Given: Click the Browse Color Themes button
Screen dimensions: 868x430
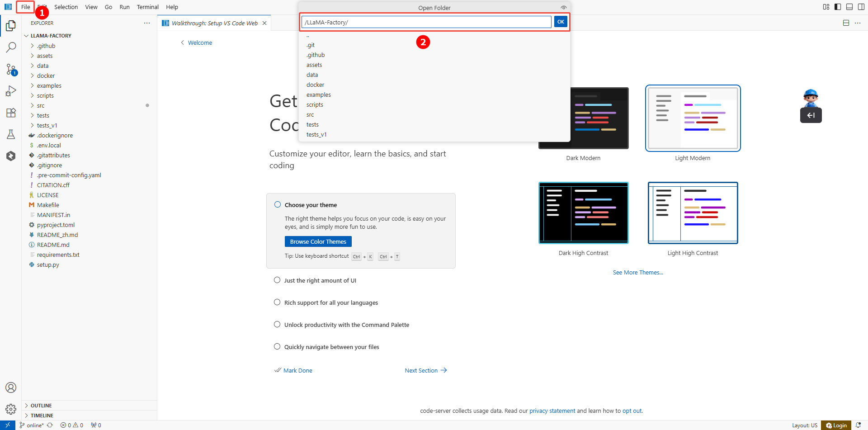Looking at the screenshot, I should pyautogui.click(x=318, y=241).
